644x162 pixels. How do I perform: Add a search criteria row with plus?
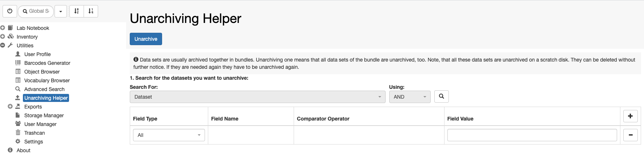(630, 116)
